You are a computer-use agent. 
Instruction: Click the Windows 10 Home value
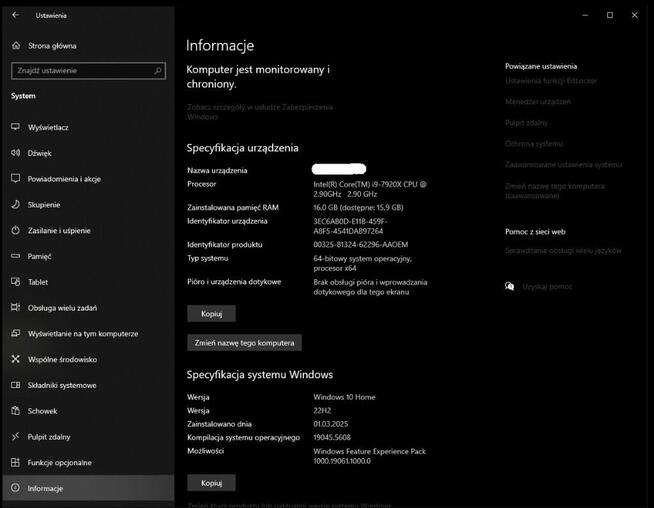[344, 397]
